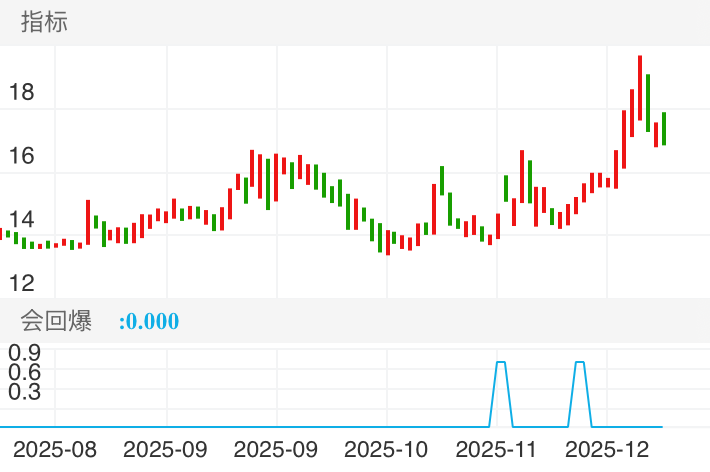Click the 2025-11 date label
This screenshot has height=472, width=710.
tap(497, 449)
